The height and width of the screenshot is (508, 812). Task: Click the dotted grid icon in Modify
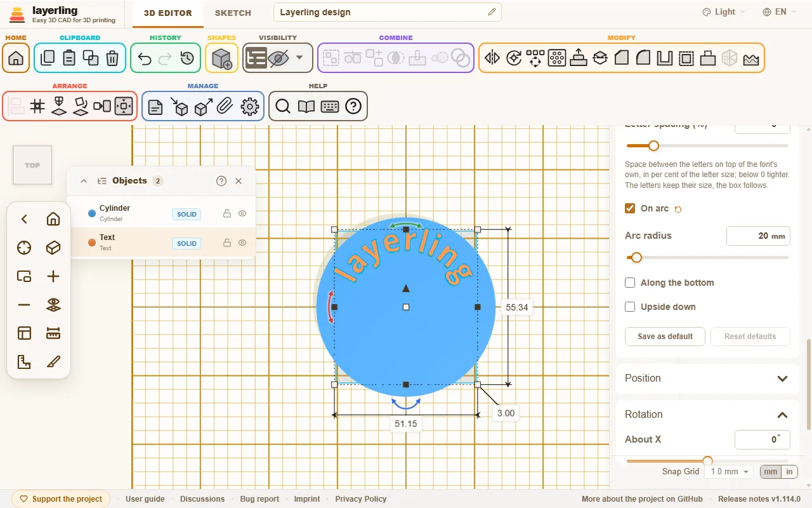[x=557, y=58]
